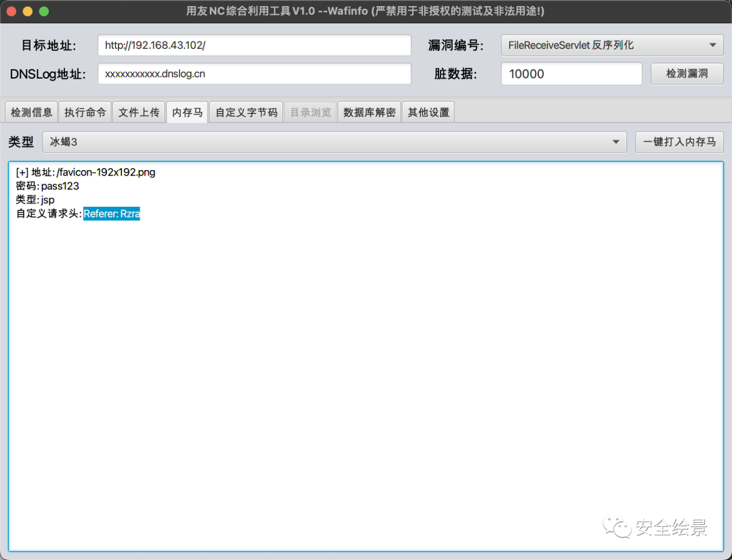
Task: Click the /favicon-192x192.png address line
Action: [85, 172]
